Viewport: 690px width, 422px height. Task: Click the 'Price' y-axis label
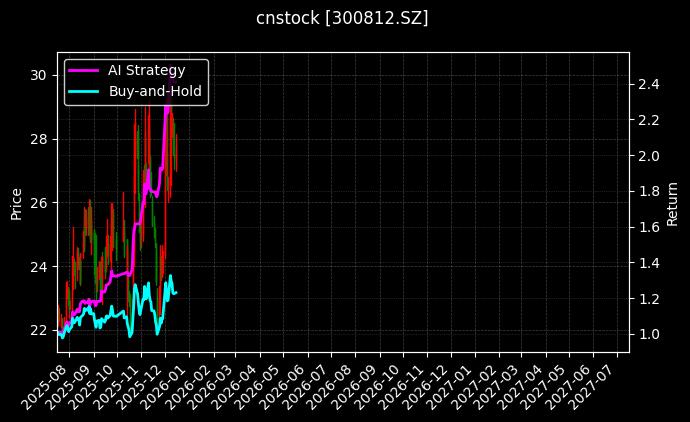(x=16, y=204)
